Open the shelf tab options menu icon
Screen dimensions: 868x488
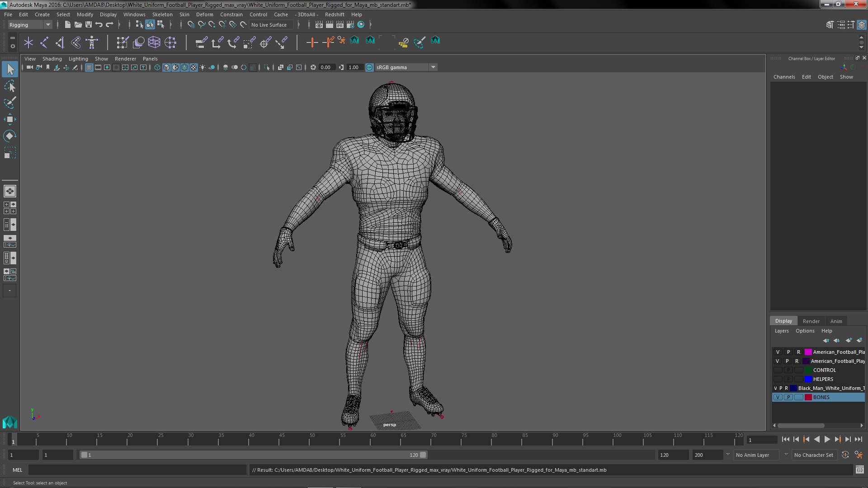(x=12, y=46)
